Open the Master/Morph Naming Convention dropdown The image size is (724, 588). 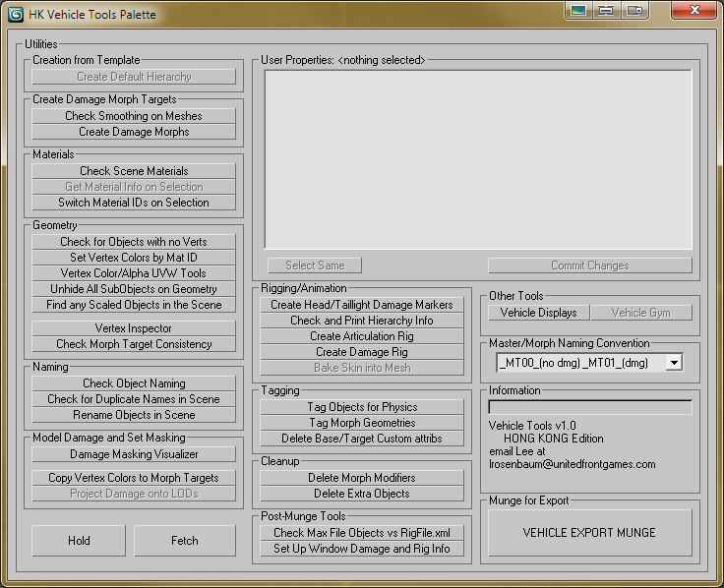tap(674, 363)
